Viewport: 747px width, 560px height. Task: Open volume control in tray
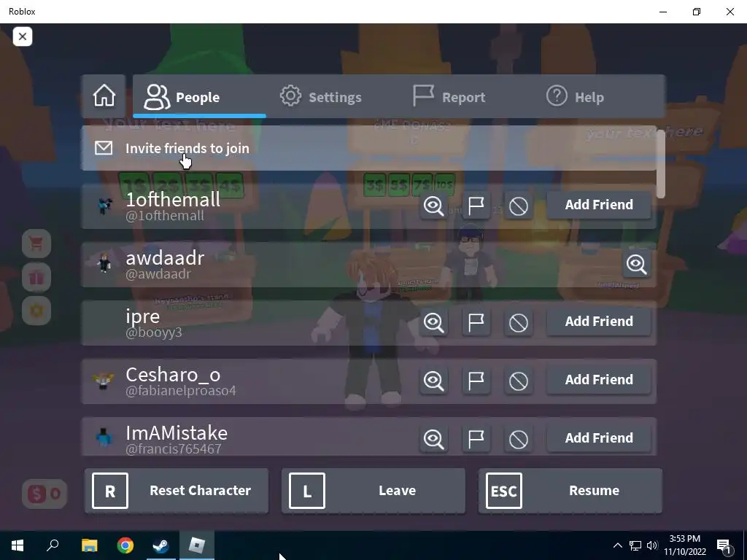pos(652,545)
